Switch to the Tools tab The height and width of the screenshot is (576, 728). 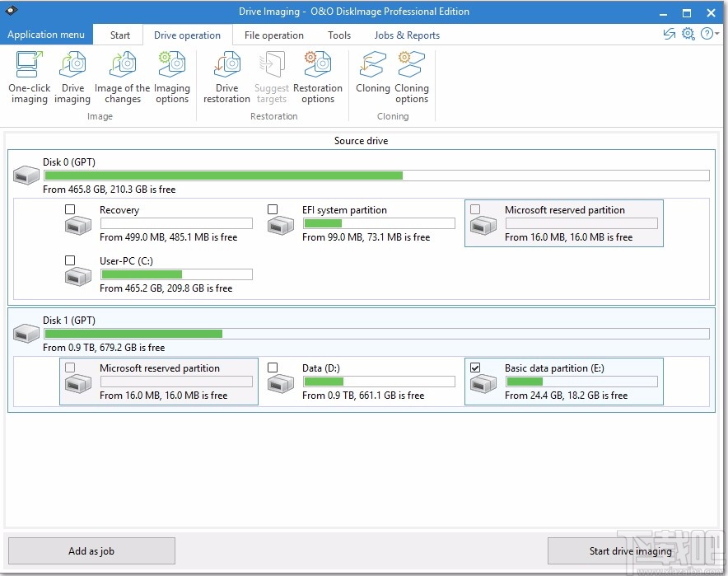pos(339,35)
